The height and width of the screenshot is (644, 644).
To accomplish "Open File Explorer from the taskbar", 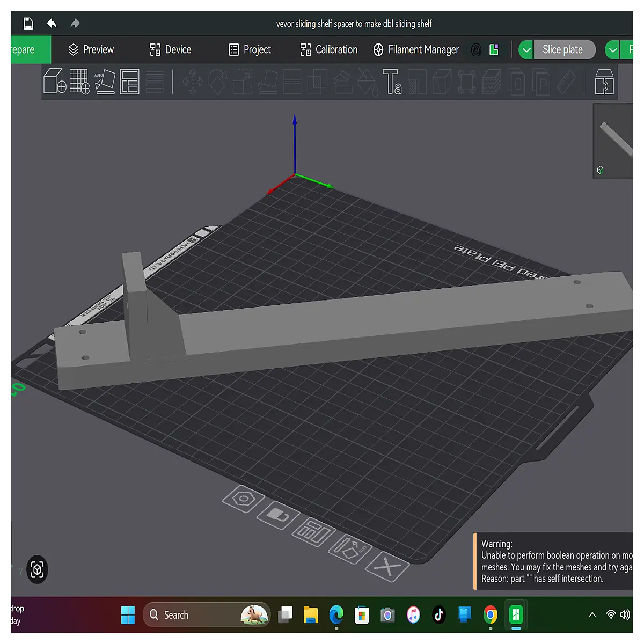I will click(x=311, y=615).
